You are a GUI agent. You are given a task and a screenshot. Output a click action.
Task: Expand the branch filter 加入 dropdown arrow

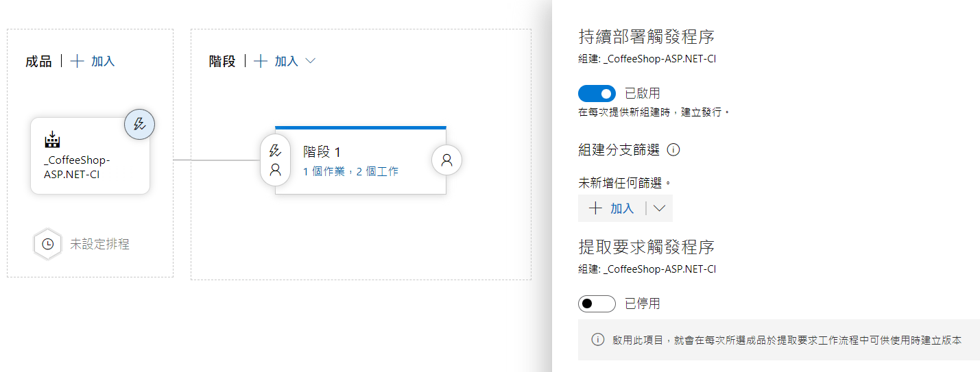pos(660,208)
